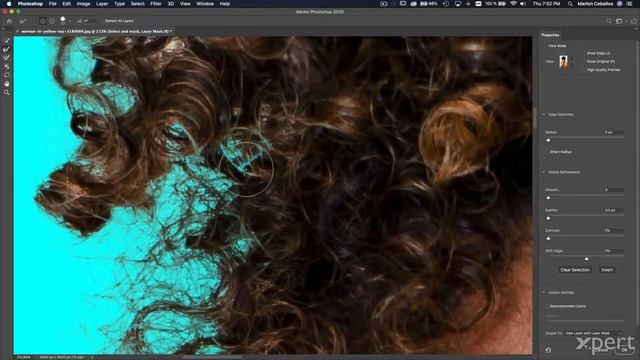Click the Feather value field
Viewport: 640px width, 360px height.
tap(613, 210)
